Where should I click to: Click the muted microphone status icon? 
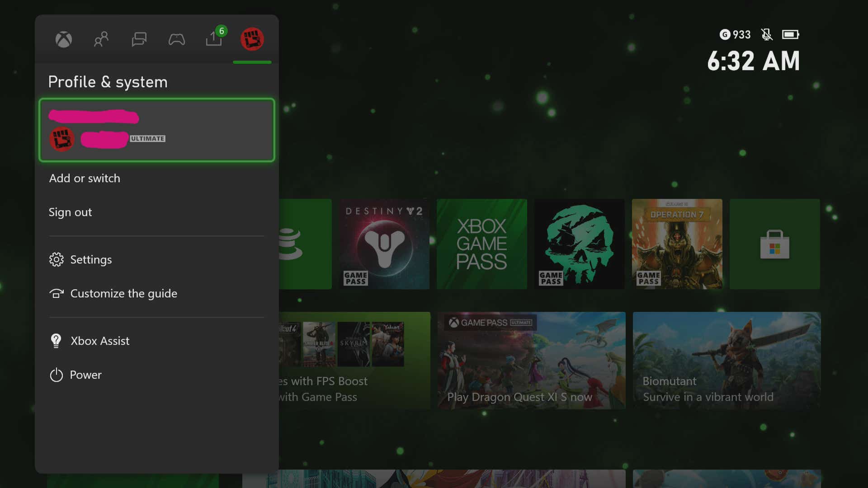(x=767, y=34)
